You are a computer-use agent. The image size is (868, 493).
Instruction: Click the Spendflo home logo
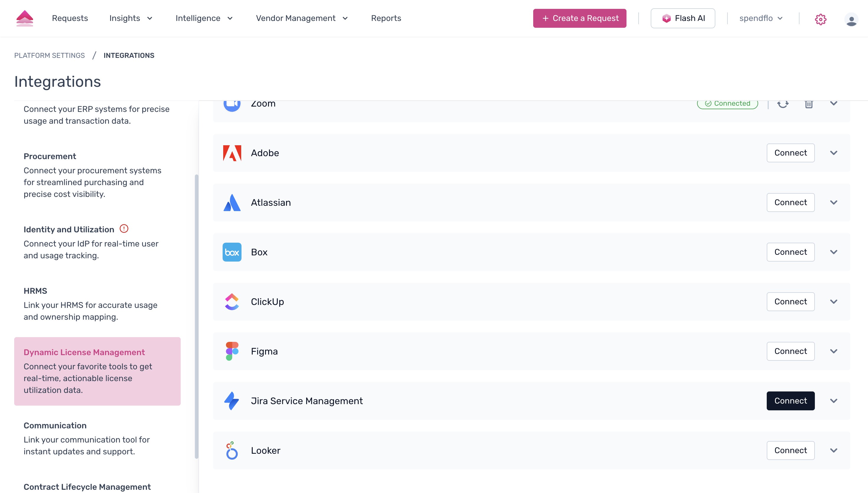(x=25, y=18)
